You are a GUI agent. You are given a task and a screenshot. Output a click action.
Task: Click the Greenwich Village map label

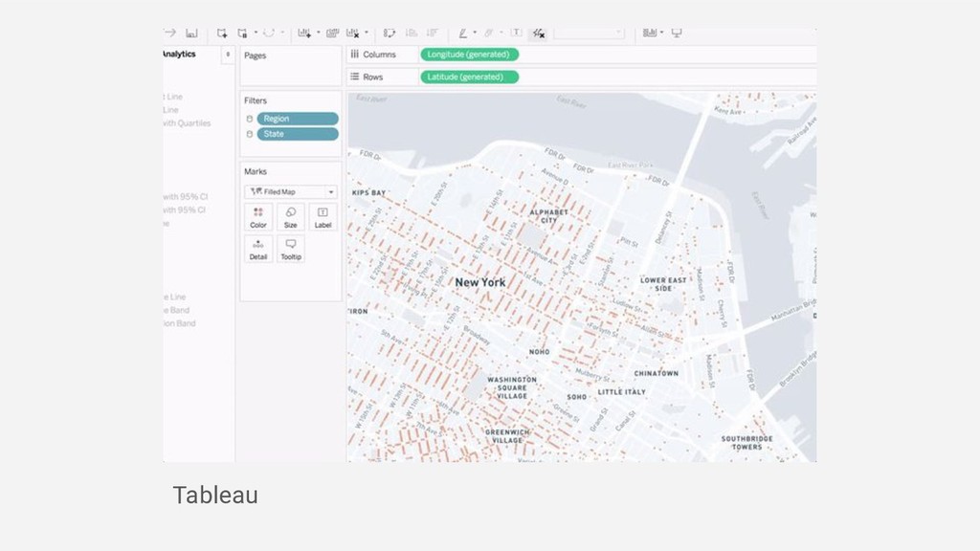coord(507,436)
